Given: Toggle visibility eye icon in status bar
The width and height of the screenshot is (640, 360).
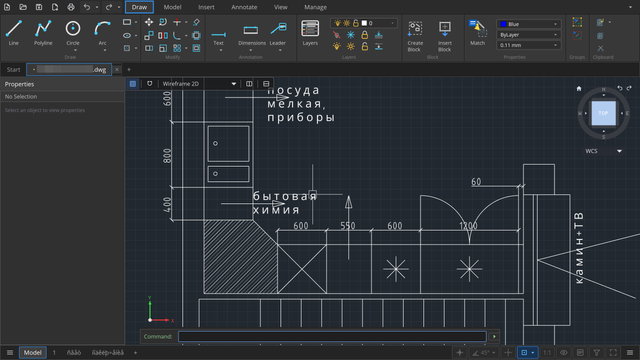Looking at the screenshot, I should 564,353.
